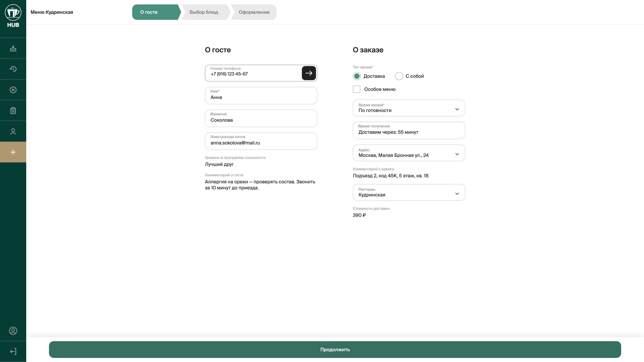Select the С собой radio button

(399, 76)
